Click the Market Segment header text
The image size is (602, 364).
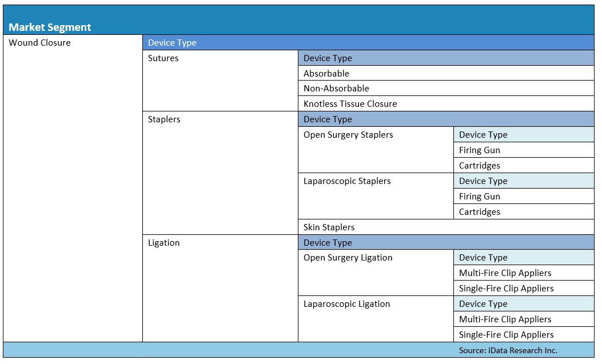[x=50, y=27]
